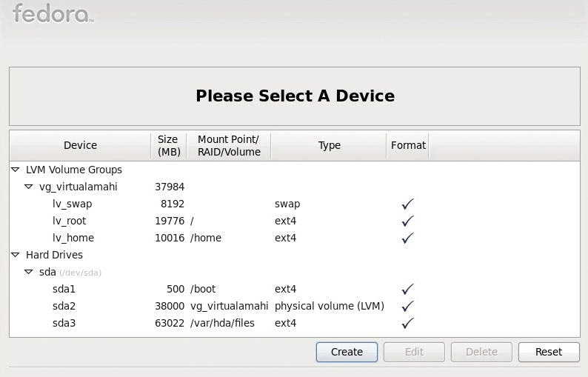
Task: Click the vg_virtualamahi volume cell for sda2
Action: click(x=229, y=306)
